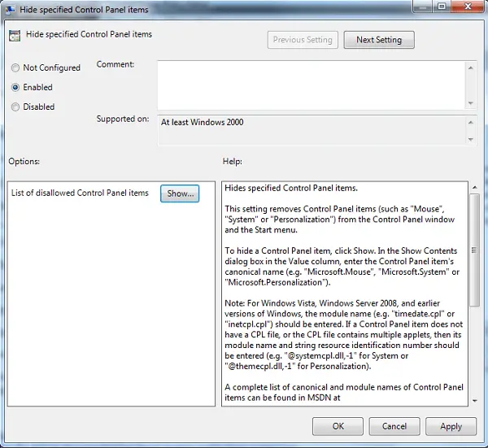Click the 'Supported on:' label
This screenshot has height=448, width=488.
tap(123, 119)
